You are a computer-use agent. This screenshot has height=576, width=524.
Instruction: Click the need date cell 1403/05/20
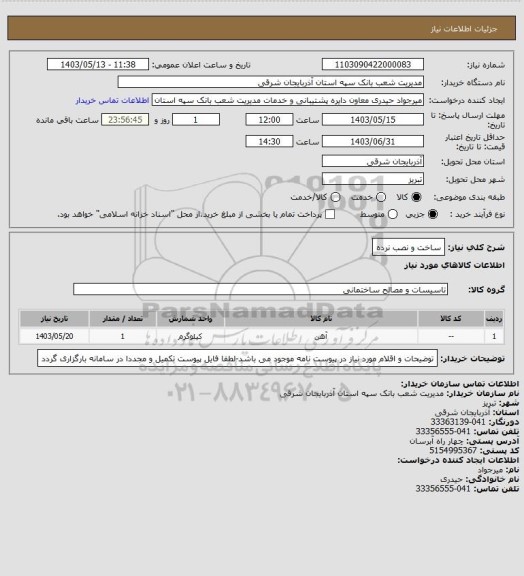[x=54, y=336]
